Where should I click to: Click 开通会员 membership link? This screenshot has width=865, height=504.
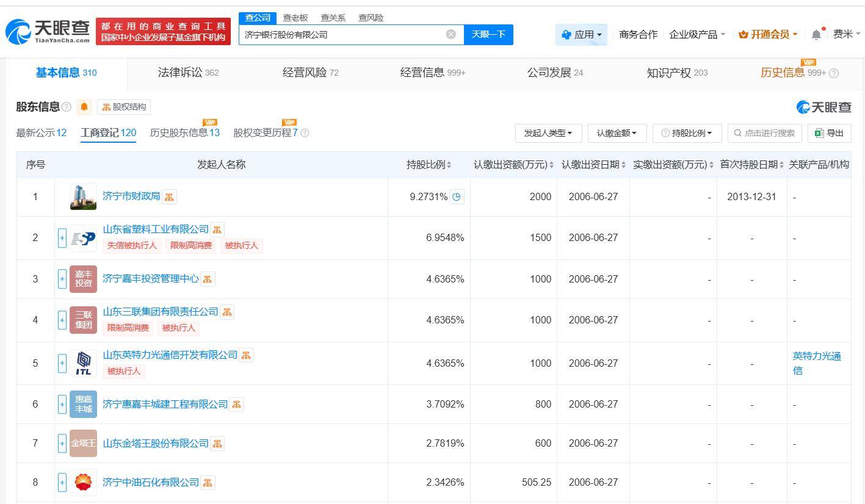(x=768, y=35)
